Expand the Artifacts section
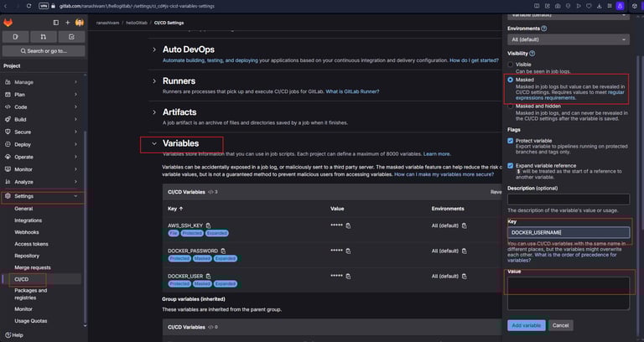The width and height of the screenshot is (644, 342). 154,112
